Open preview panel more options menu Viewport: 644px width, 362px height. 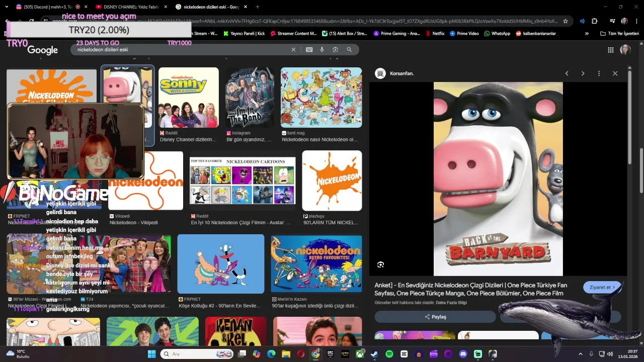(x=599, y=73)
